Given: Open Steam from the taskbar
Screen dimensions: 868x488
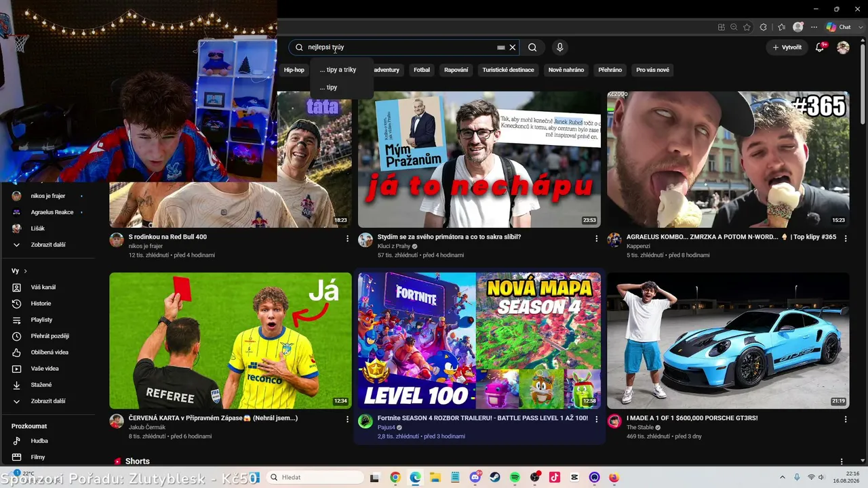Looking at the screenshot, I should coord(495,477).
